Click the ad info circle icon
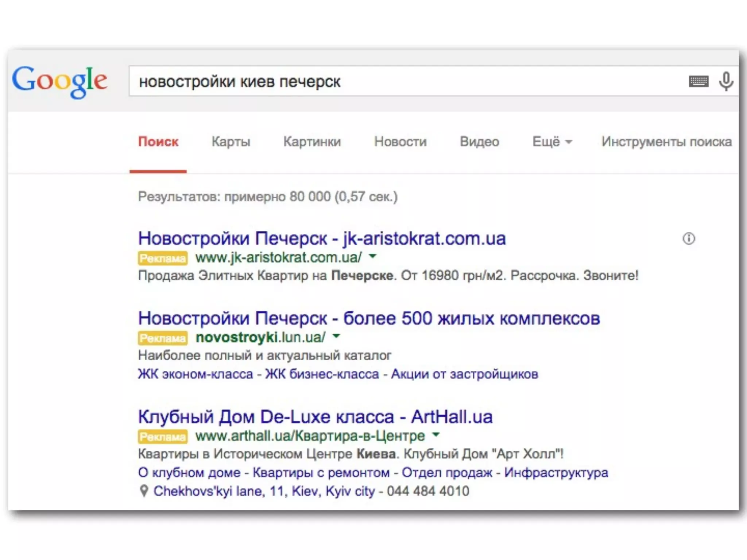This screenshot has height=560, width=747. tap(689, 239)
